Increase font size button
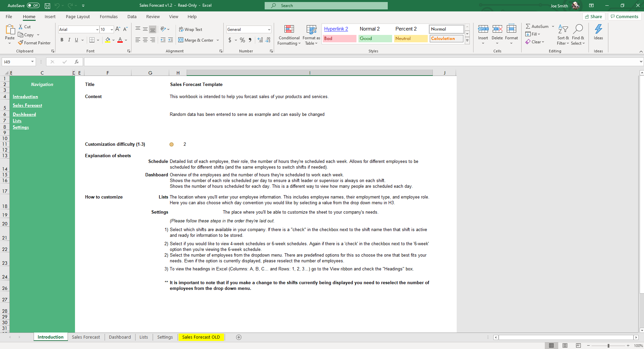Screen dimensions: 644x349 click(x=118, y=29)
